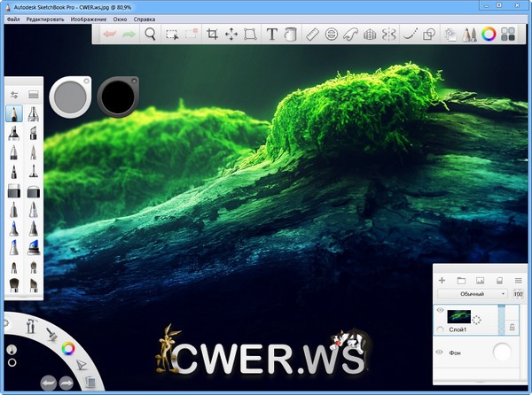Open the color wheel editor in toolbar

click(488, 35)
